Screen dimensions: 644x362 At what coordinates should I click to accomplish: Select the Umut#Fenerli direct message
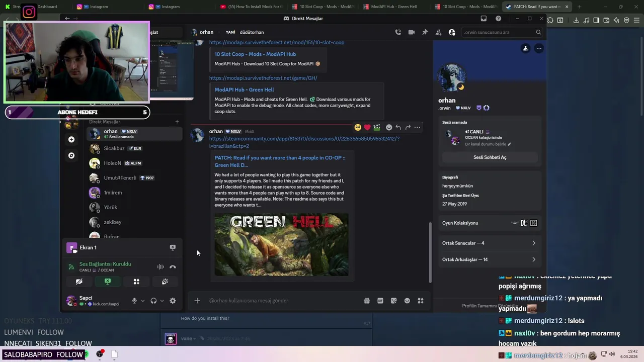pos(134,178)
